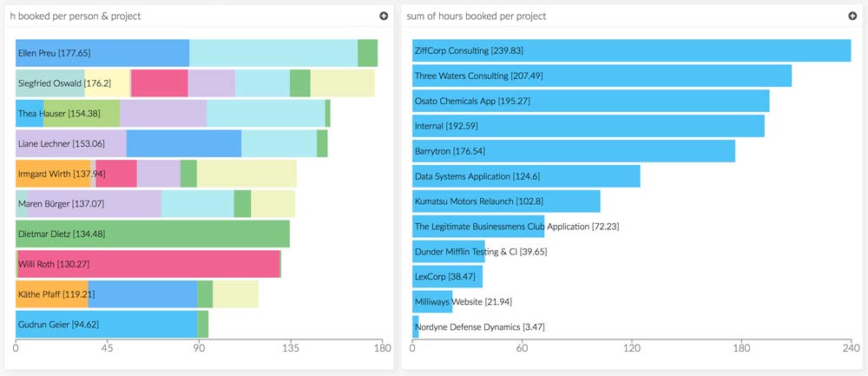Click the Siegfried Oswald [176.2] label

[x=64, y=83]
